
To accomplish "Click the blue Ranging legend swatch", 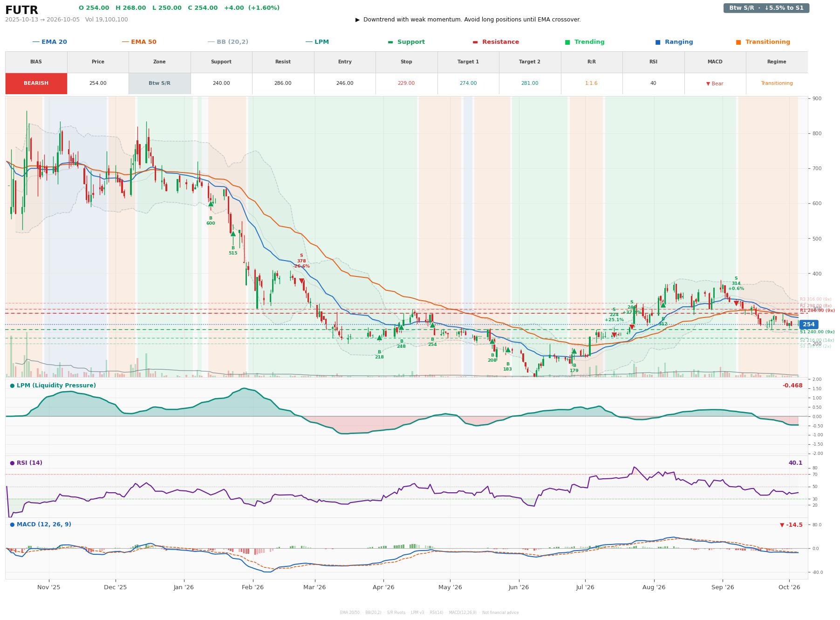I will [658, 42].
